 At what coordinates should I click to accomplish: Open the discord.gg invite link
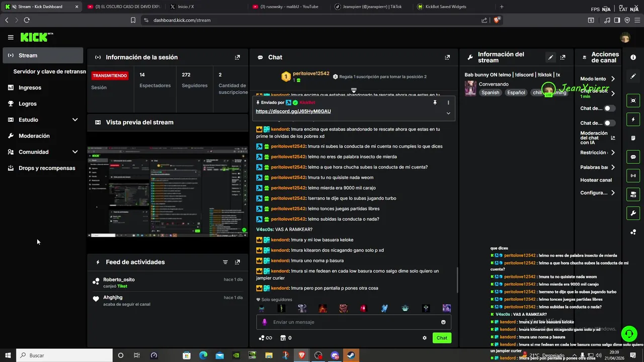[x=293, y=111]
